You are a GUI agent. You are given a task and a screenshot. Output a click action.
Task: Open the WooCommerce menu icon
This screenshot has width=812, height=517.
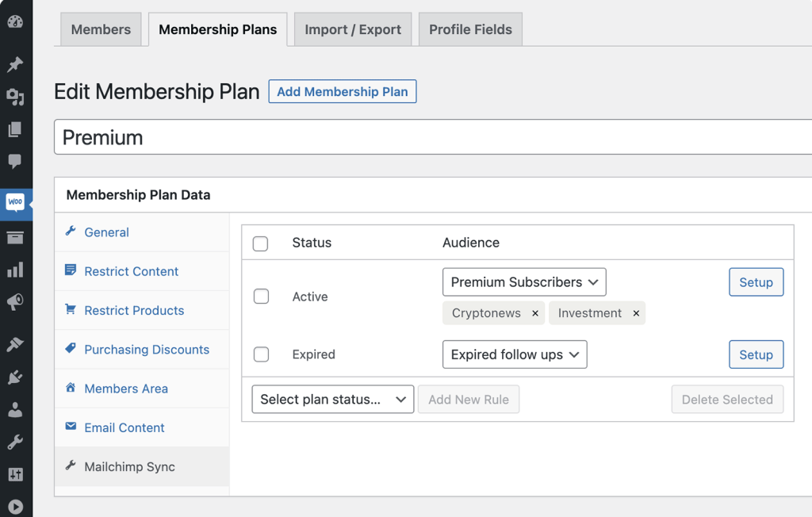coord(15,203)
